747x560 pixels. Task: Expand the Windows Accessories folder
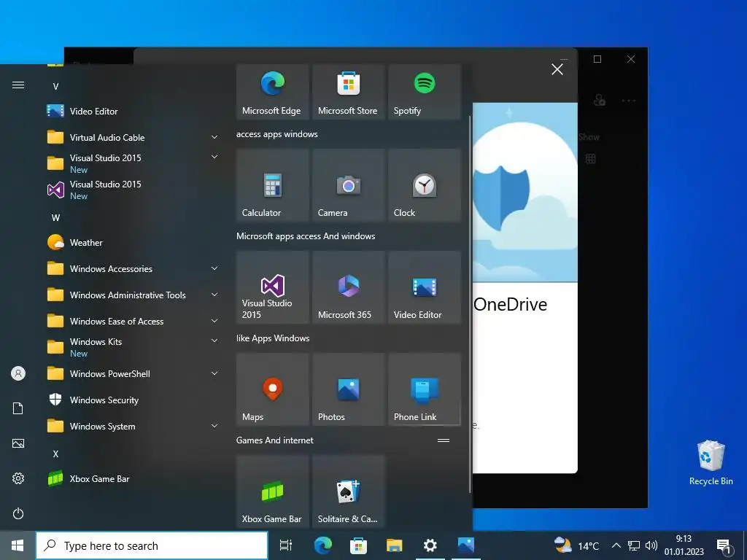click(133, 269)
